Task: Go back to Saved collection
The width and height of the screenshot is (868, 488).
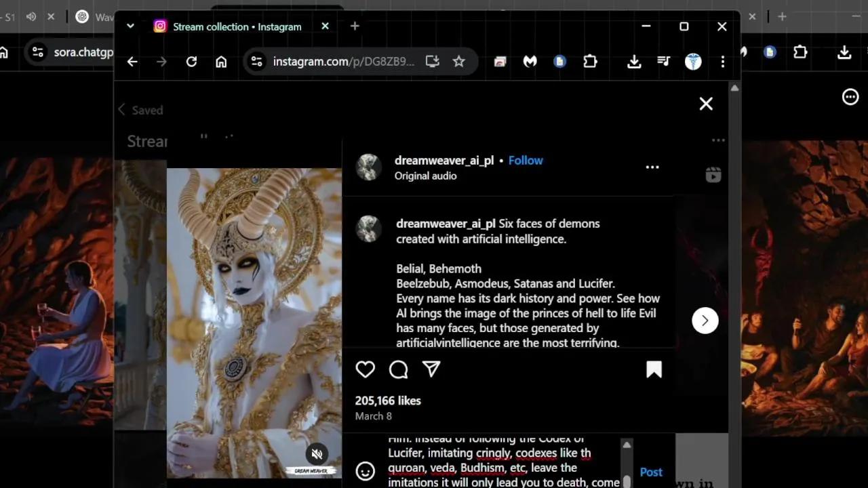Action: [x=140, y=110]
